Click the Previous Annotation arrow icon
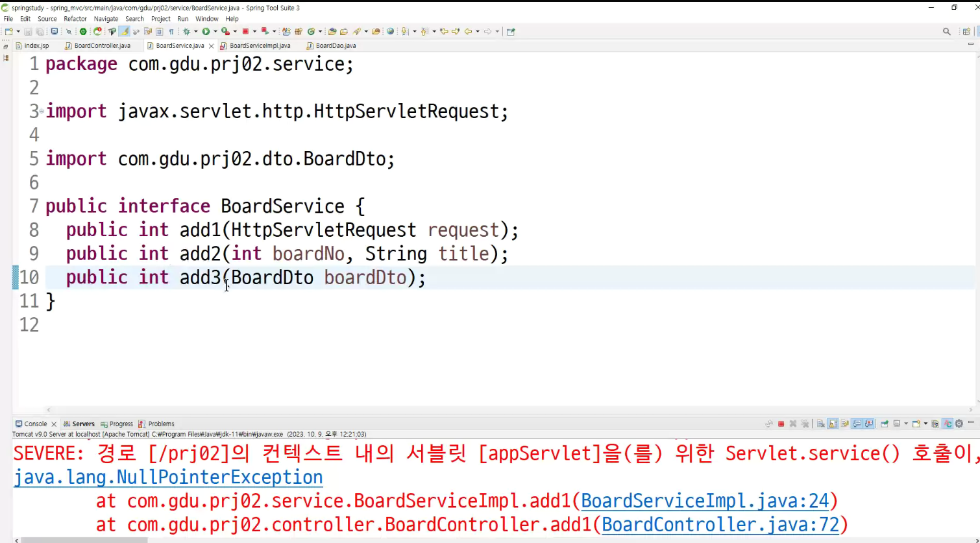The height and width of the screenshot is (543, 980). [x=424, y=31]
